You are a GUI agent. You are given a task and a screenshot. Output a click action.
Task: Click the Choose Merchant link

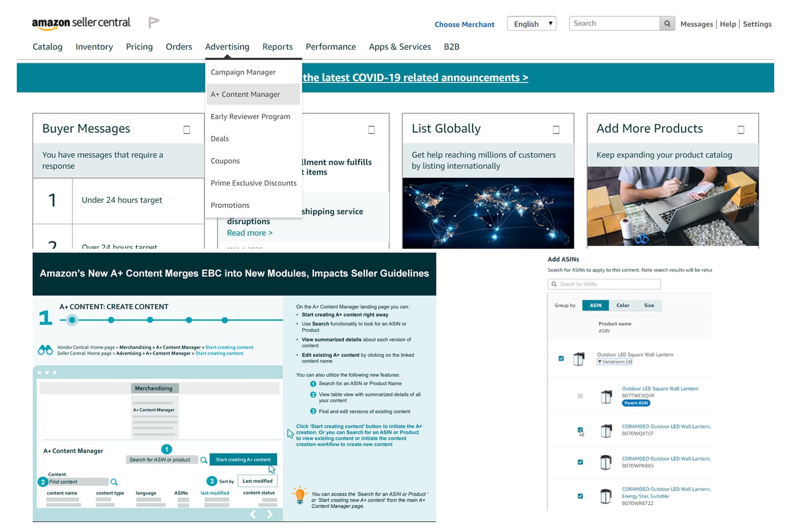click(464, 24)
